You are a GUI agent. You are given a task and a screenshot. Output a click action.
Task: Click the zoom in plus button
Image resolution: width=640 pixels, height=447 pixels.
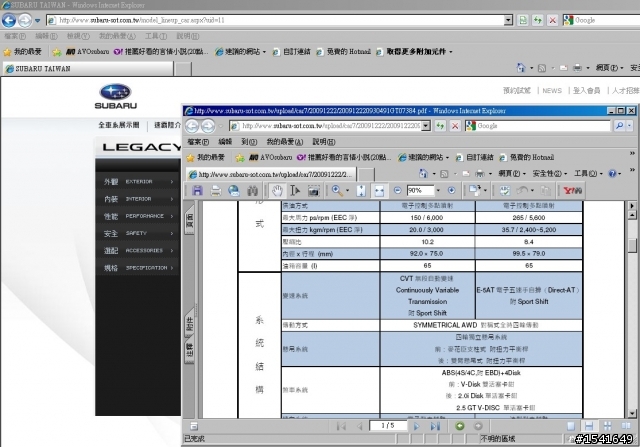(451, 190)
